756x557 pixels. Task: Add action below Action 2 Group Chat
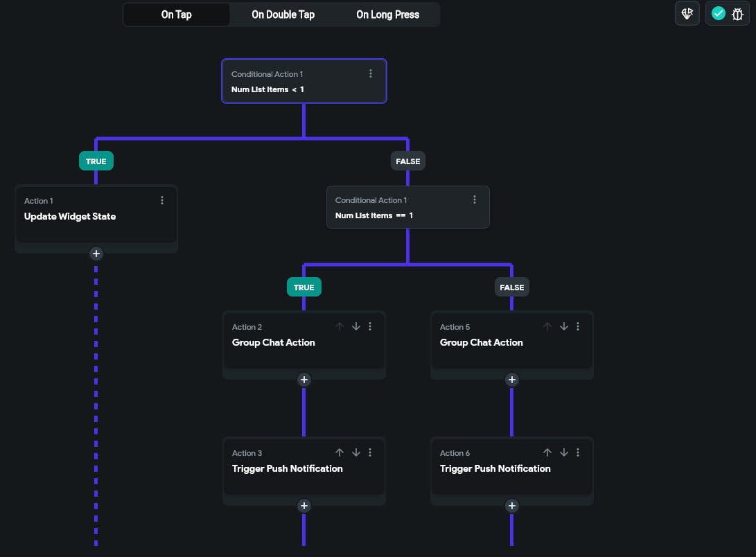304,380
